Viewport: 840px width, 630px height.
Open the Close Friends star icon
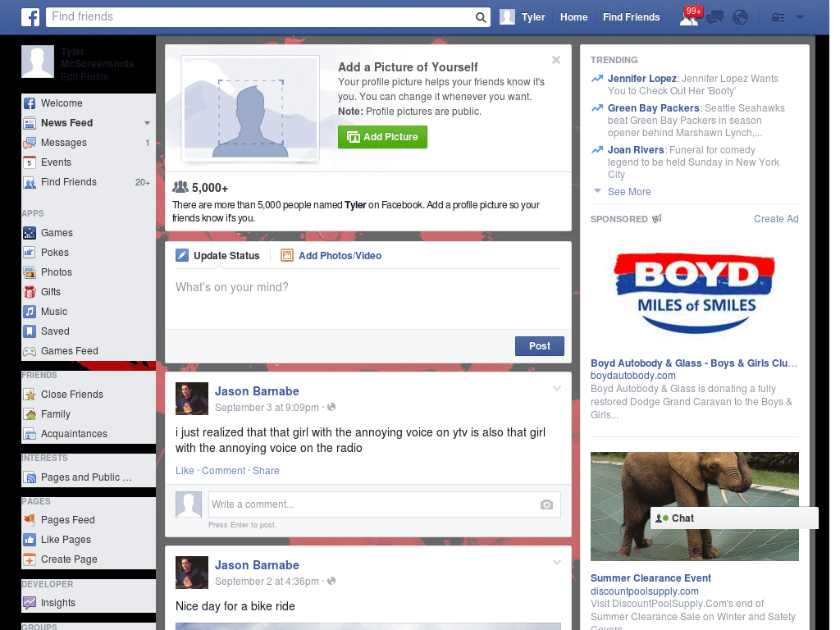30,395
